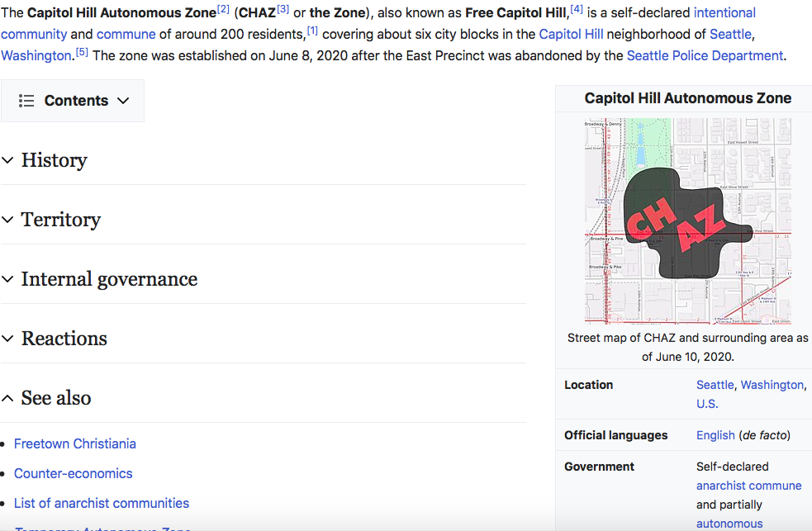Click the Official languages label
812x531 pixels.
tap(615, 435)
